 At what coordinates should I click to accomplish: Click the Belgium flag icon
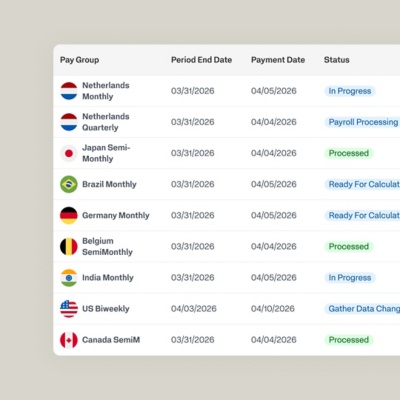coord(69,246)
